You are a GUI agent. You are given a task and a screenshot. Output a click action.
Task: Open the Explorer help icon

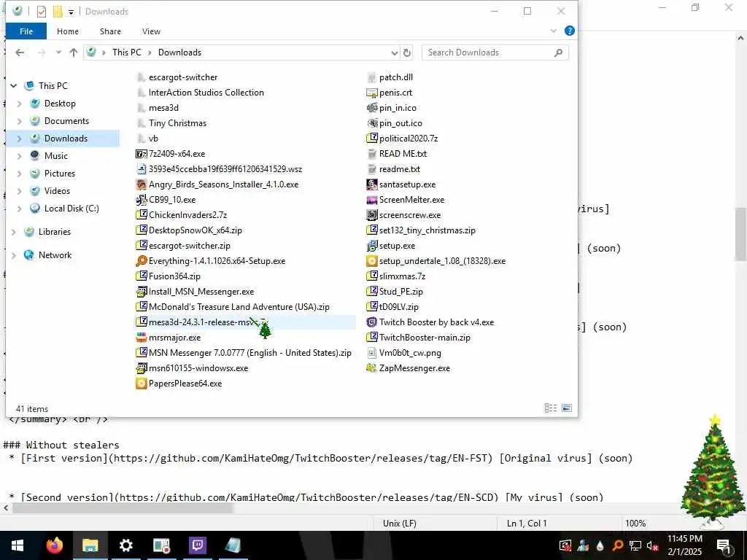569,31
